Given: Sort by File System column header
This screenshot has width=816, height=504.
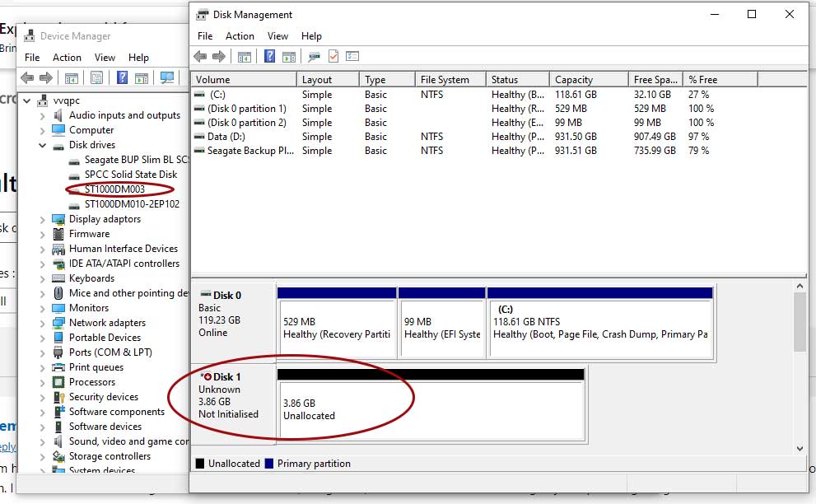Looking at the screenshot, I should [450, 80].
